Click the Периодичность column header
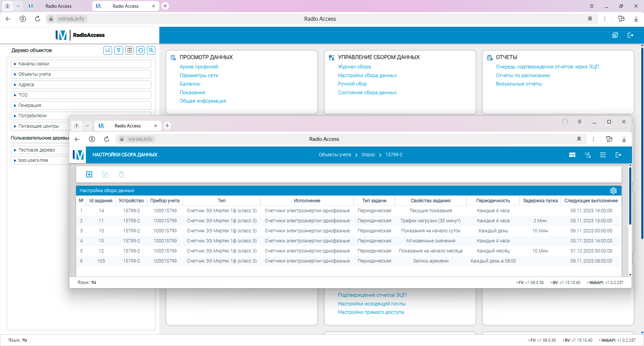This screenshot has width=644, height=346. (493, 200)
